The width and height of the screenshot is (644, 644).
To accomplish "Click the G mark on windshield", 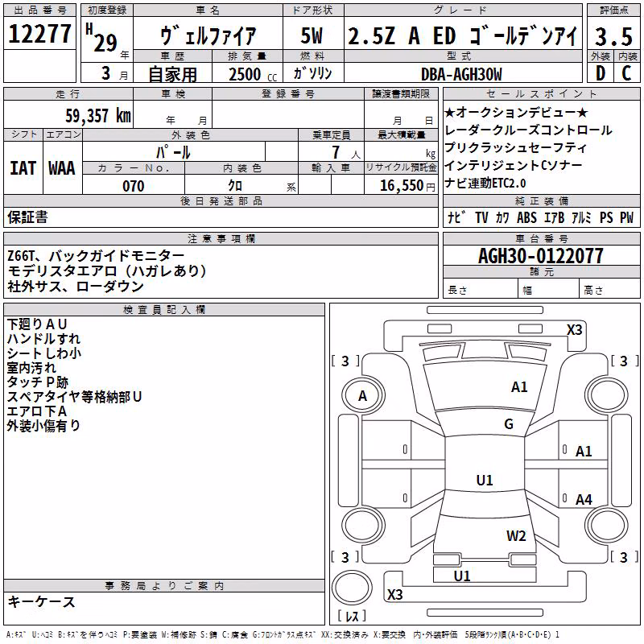I will point(509,424).
